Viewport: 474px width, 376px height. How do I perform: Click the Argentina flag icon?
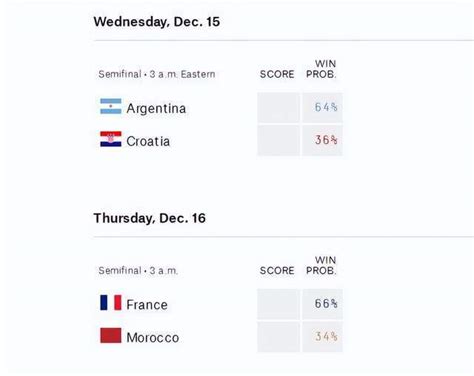pyautogui.click(x=111, y=106)
